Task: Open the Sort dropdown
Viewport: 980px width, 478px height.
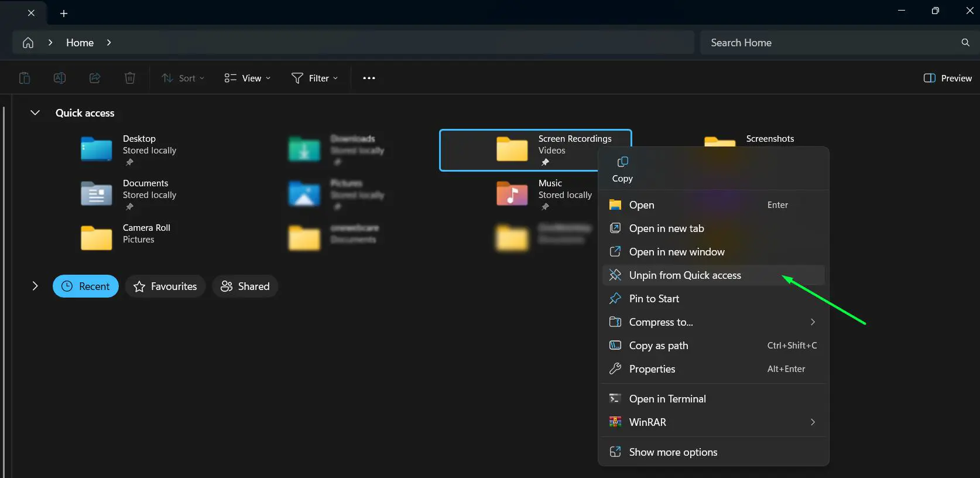Action: tap(183, 78)
